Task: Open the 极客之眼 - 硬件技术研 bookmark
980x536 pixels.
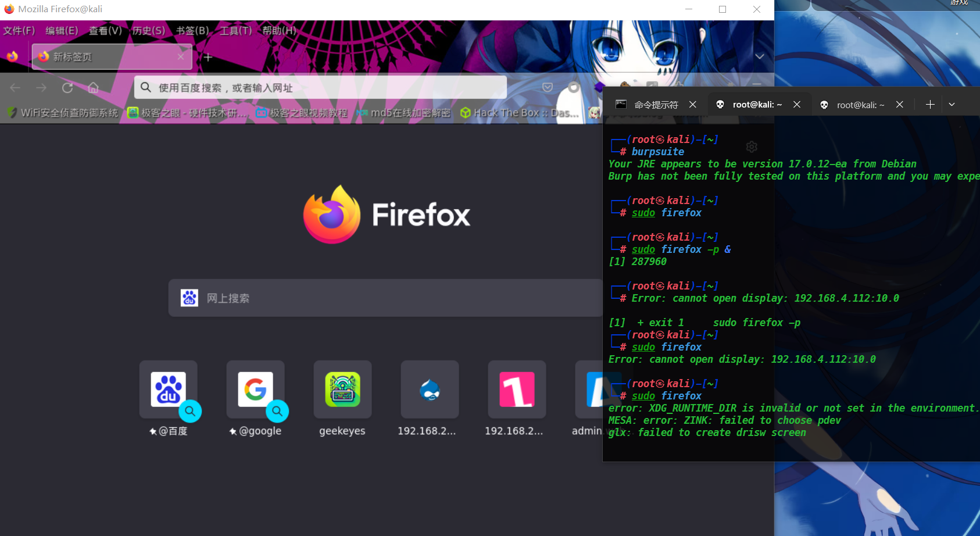Action: click(187, 113)
